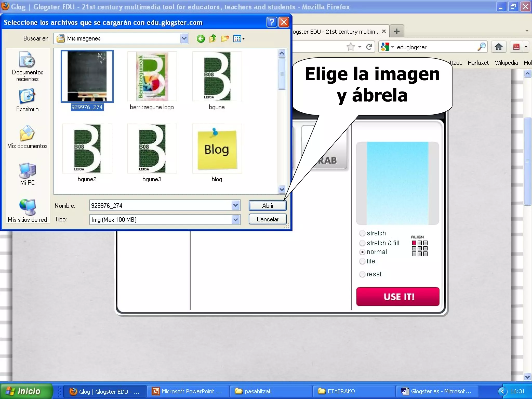Click the Abrir button
Image resolution: width=532 pixels, height=399 pixels.
(268, 206)
